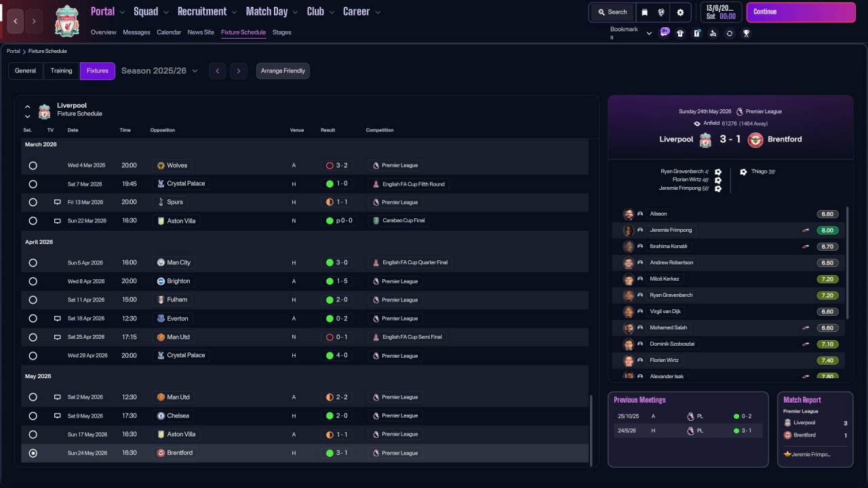Click the TV icon in the Chelsea row

click(58, 416)
